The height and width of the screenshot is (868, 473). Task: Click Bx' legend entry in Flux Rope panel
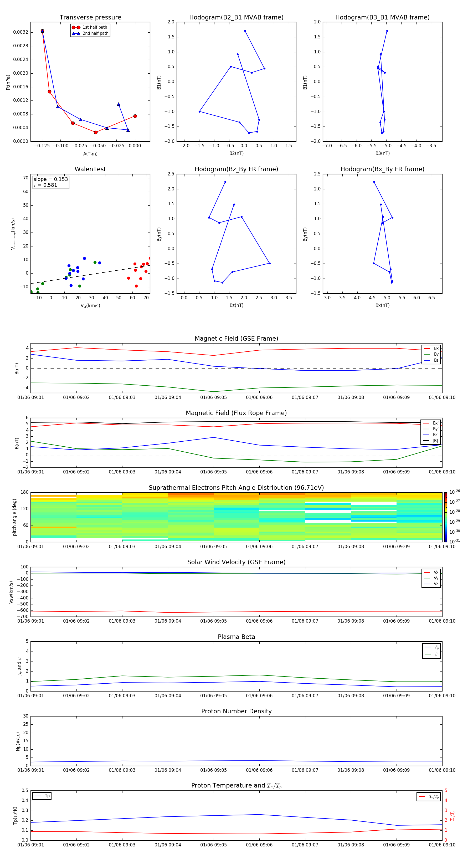[x=431, y=423]
